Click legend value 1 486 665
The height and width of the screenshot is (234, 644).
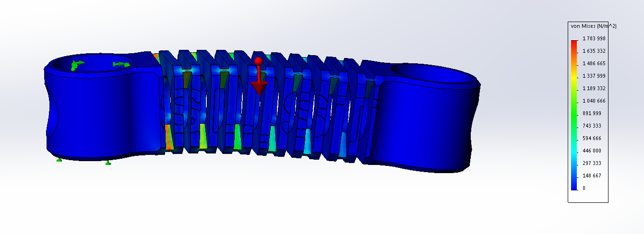click(x=594, y=63)
